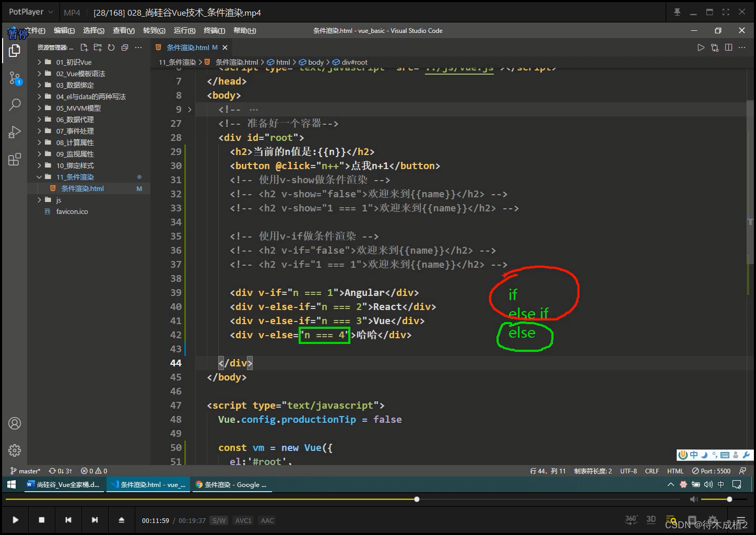Image resolution: width=756 pixels, height=535 pixels.
Task: Switch to the Word document taskbar item
Action: pyautogui.click(x=64, y=484)
